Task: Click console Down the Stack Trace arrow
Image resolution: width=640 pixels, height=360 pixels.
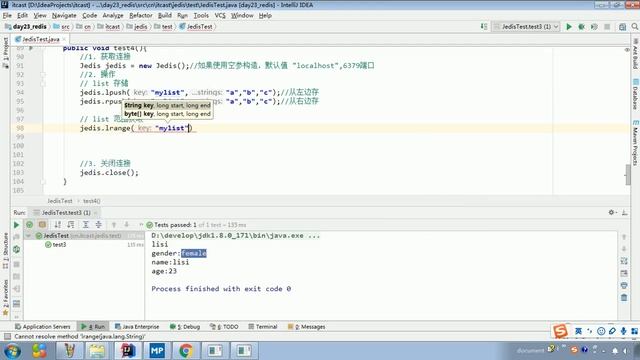Action: (624, 249)
